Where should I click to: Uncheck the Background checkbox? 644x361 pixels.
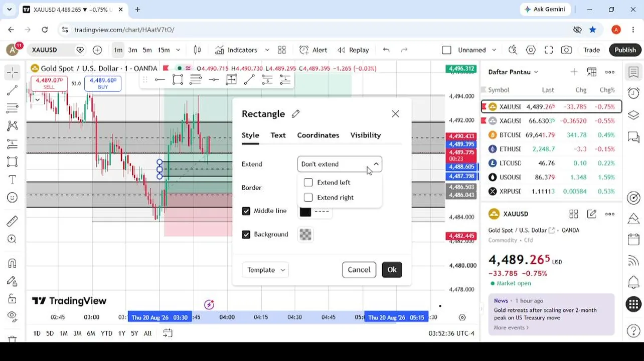click(x=246, y=235)
